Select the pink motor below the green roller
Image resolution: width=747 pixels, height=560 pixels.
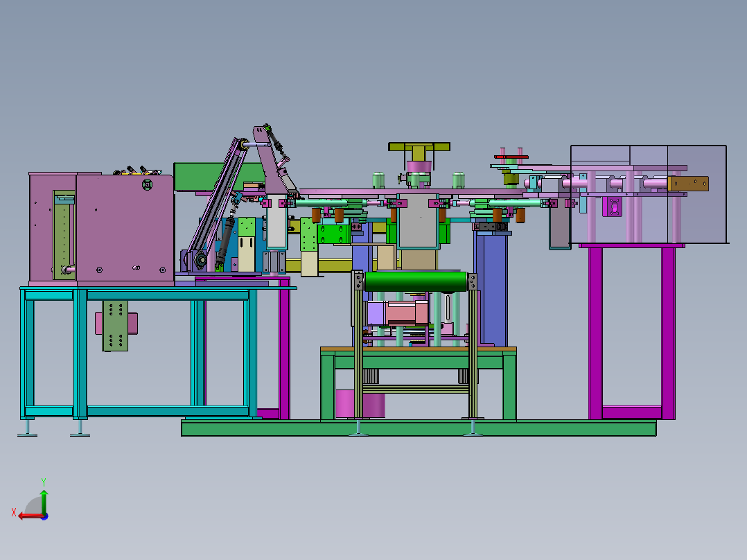(x=403, y=313)
